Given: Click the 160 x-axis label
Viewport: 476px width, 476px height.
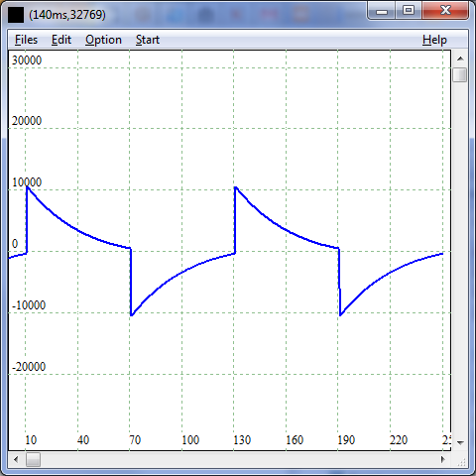Looking at the screenshot, I should (295, 440).
